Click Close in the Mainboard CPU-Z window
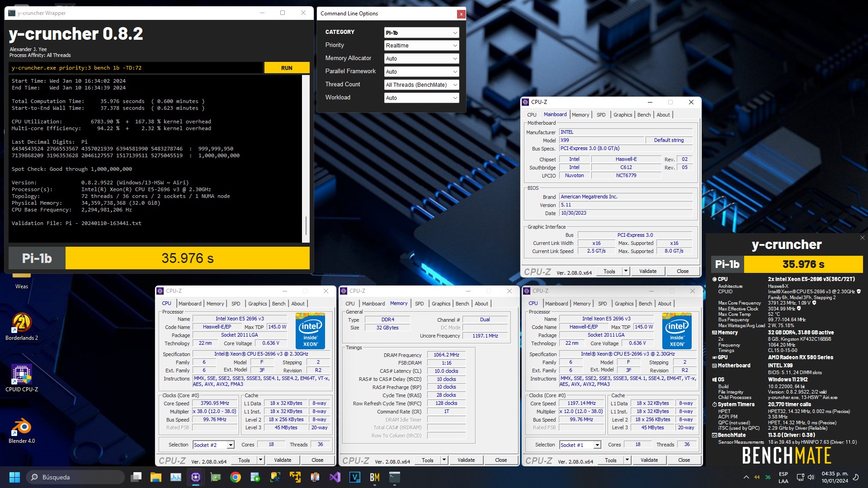 [x=683, y=271]
